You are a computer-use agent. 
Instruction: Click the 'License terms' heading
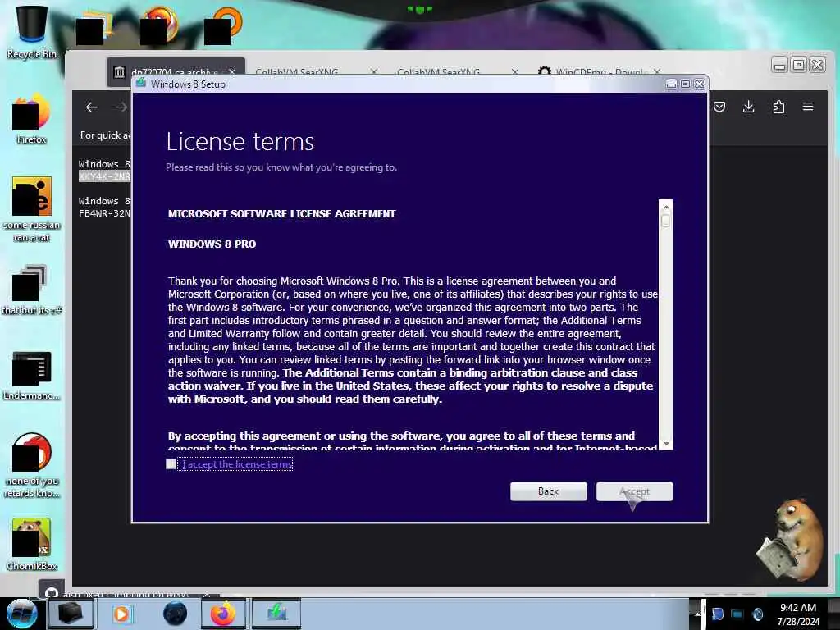tap(240, 142)
